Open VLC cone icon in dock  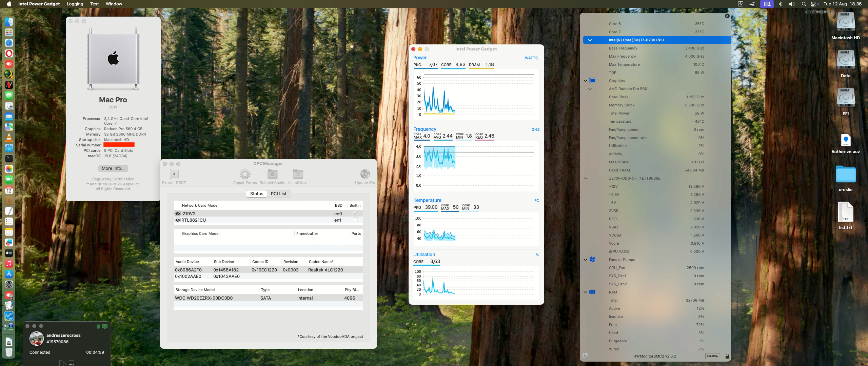(9, 137)
